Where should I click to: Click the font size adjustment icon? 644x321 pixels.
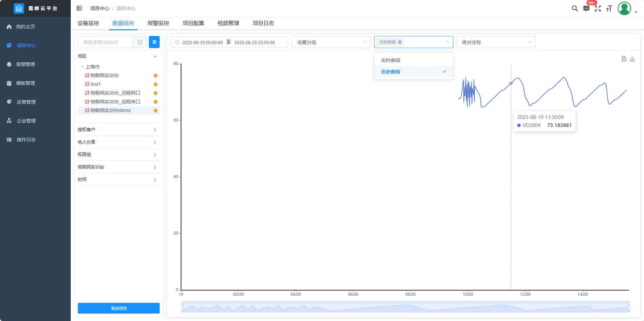(x=609, y=8)
